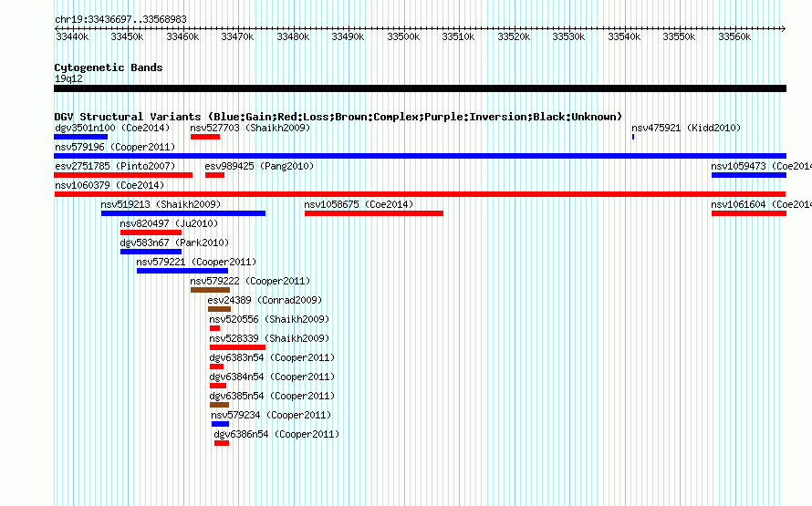Open esv24389 (Conrad2009) variant label
The image size is (812, 506).
(x=265, y=300)
